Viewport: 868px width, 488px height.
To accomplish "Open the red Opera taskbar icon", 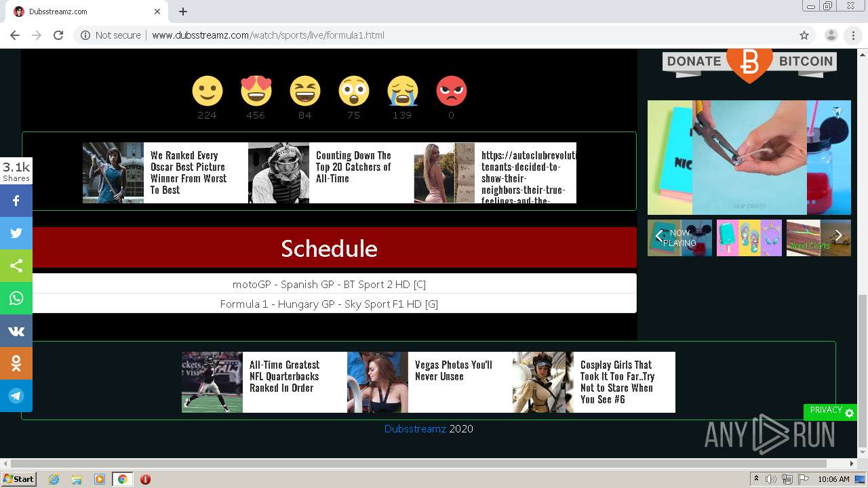I will [145, 479].
